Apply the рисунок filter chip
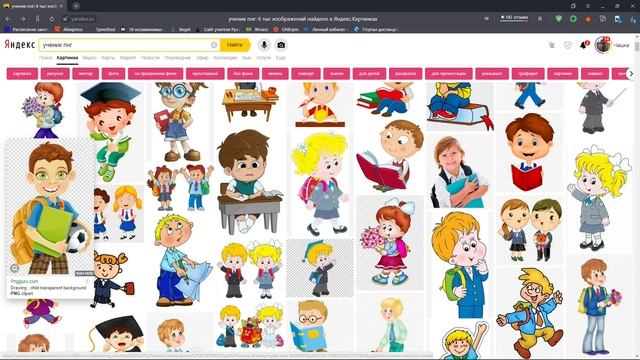Viewport: 640px width, 360px height. 55,73
